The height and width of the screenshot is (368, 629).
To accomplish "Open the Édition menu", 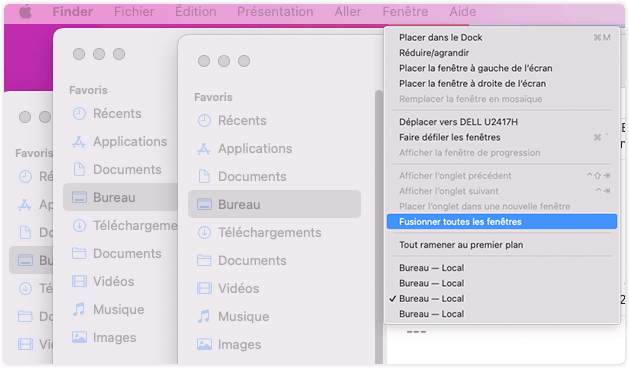I will [195, 12].
